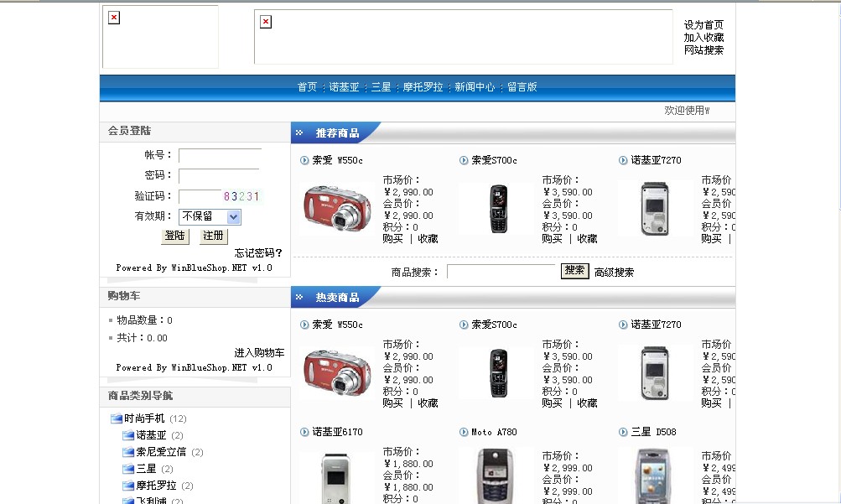Image resolution: width=841 pixels, height=504 pixels.
Task: Click the 设为首页 link
Action: pos(703,24)
